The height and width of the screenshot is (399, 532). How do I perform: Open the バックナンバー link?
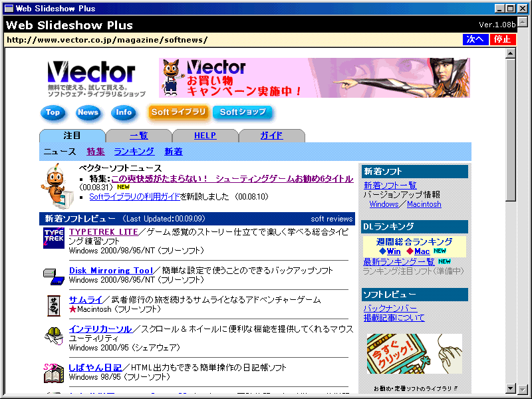pyautogui.click(x=390, y=308)
